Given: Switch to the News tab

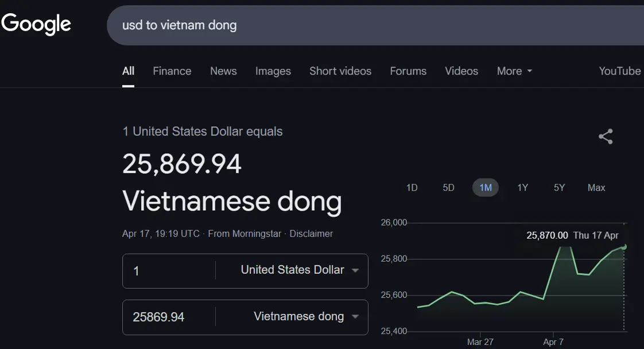Looking at the screenshot, I should pyautogui.click(x=223, y=71).
